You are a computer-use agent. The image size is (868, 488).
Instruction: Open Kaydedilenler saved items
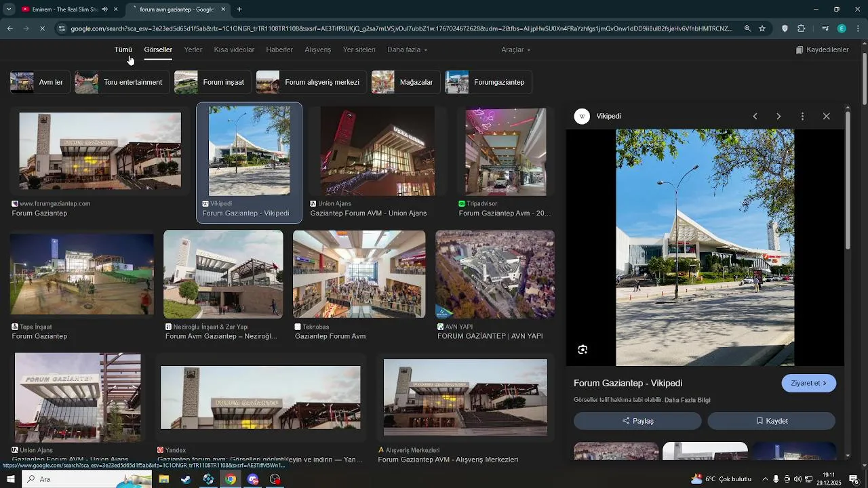tap(822, 49)
